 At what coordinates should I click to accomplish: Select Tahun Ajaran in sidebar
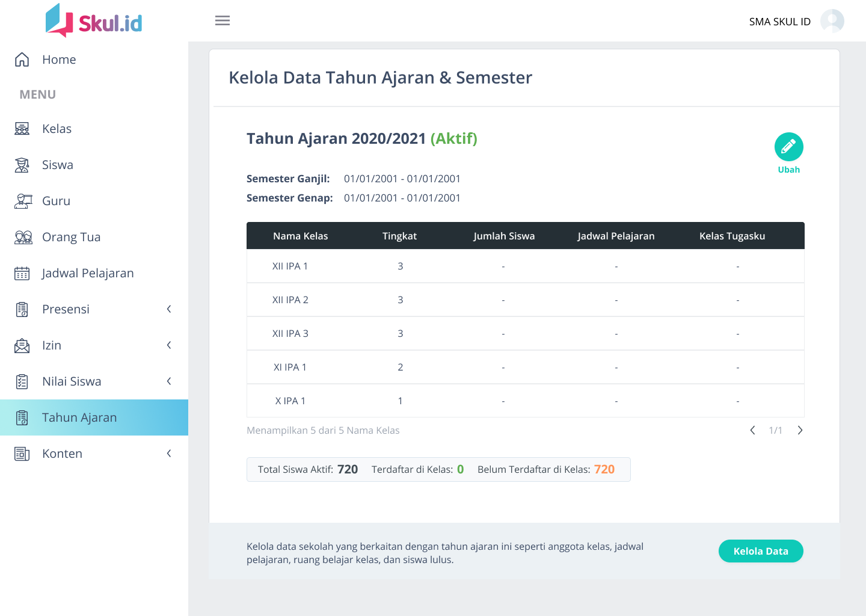tap(79, 417)
